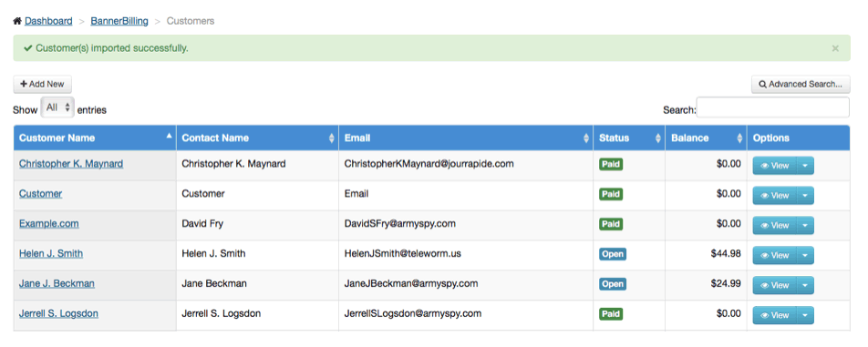The width and height of the screenshot is (868, 347).
Task: Toggle Customer Name ascending sort arrow
Action: tap(169, 136)
